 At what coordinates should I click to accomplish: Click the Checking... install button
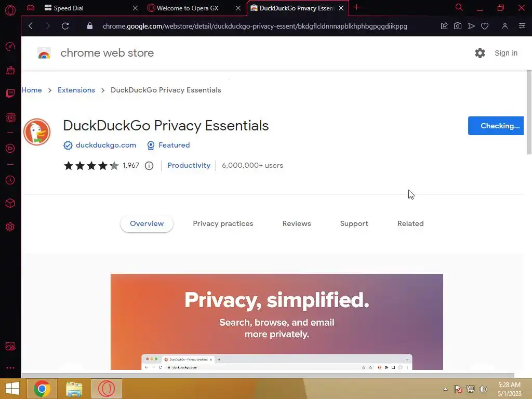[x=496, y=126]
